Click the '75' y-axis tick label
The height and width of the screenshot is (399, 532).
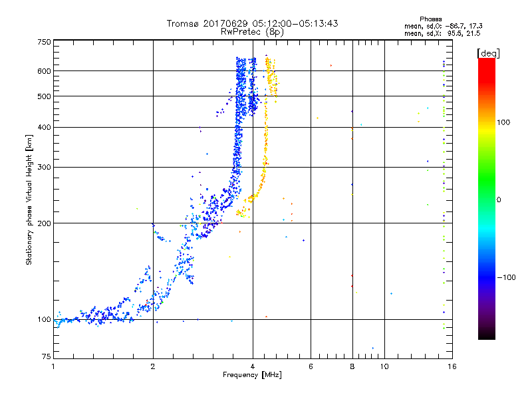(47, 356)
